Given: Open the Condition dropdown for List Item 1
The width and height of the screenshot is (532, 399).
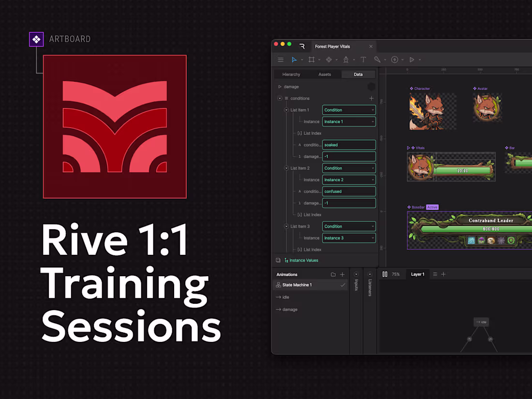Looking at the screenshot, I should point(349,110).
